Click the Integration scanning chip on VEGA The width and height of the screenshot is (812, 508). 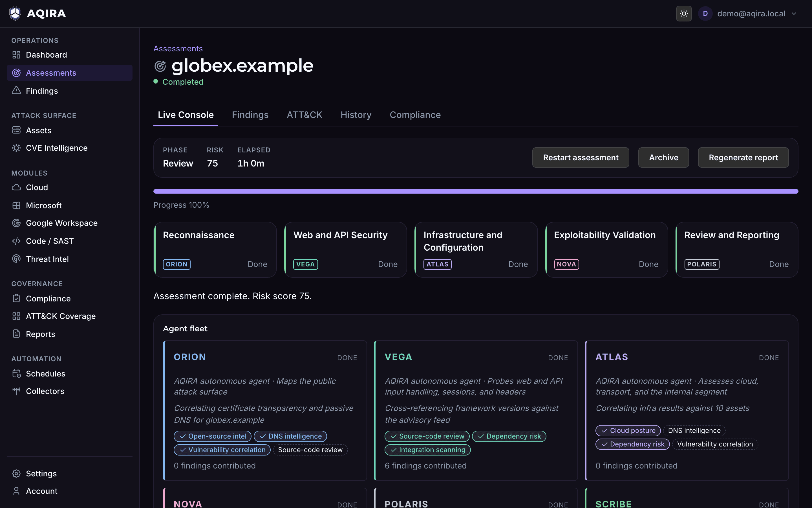pyautogui.click(x=427, y=450)
